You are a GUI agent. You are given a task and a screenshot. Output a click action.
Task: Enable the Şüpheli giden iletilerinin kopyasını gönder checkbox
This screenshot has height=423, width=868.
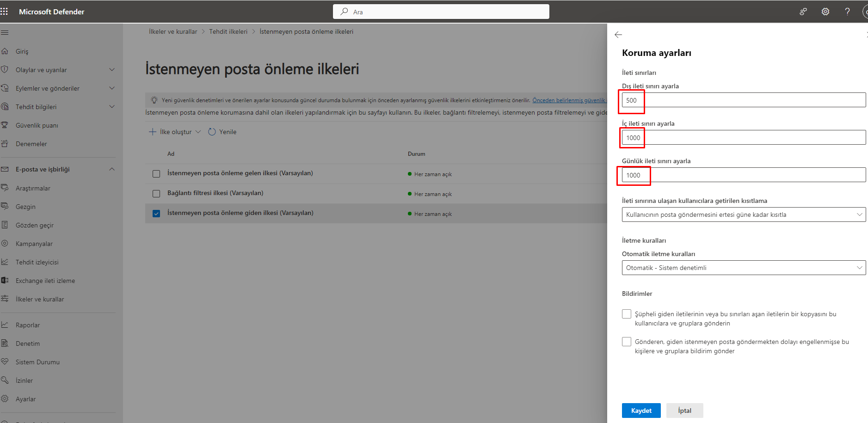[x=627, y=314]
